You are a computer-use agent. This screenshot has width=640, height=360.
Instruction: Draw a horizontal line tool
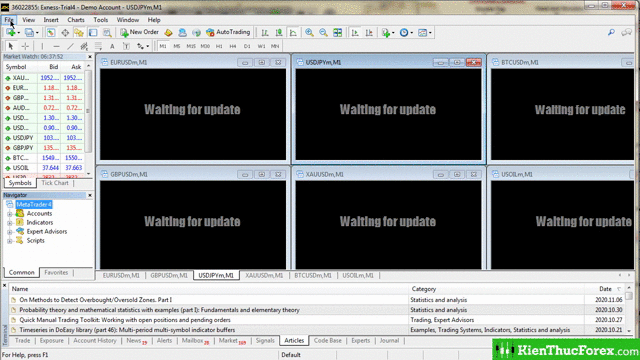(56, 46)
